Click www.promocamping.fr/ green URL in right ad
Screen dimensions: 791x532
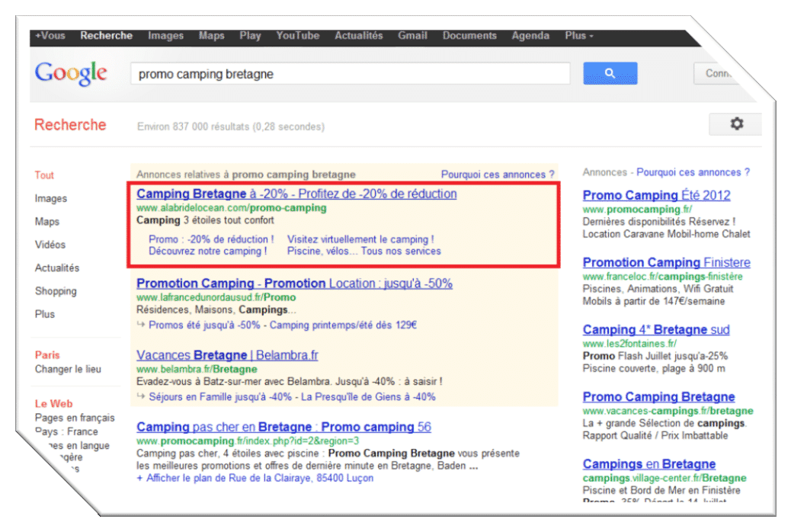(637, 210)
